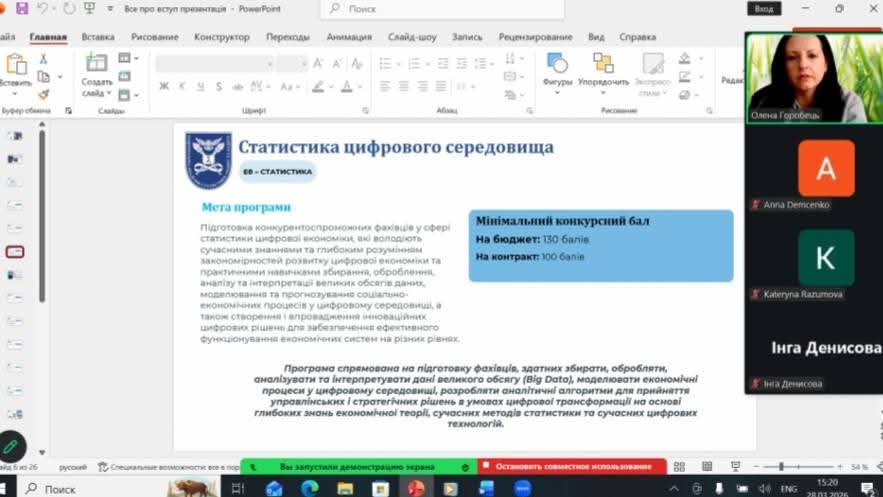883x497 pixels.
Task: Click the green pen annotation button
Action: coord(11,446)
